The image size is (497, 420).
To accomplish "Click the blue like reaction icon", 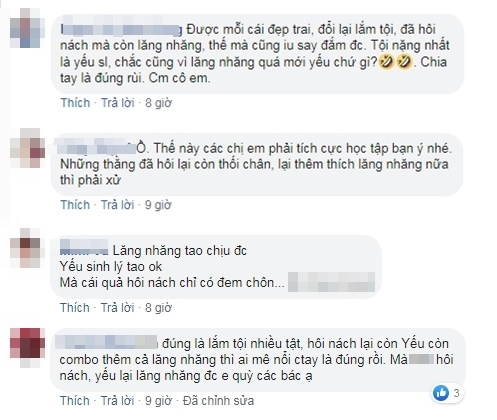I will [441, 393].
